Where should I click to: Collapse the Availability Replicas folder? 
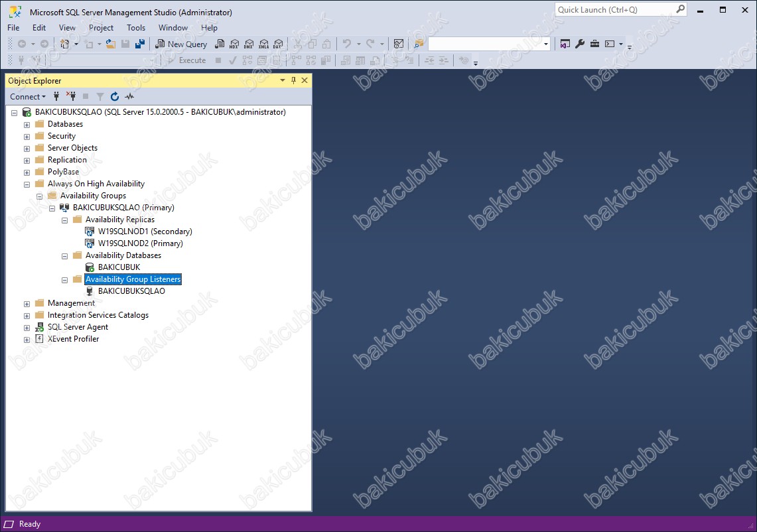[x=64, y=220]
